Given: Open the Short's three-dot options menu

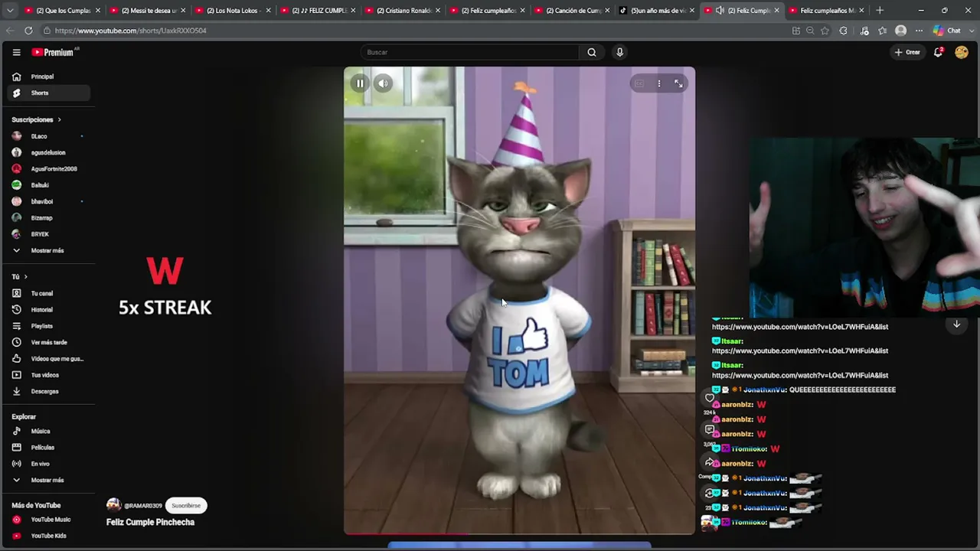Looking at the screenshot, I should pos(658,83).
